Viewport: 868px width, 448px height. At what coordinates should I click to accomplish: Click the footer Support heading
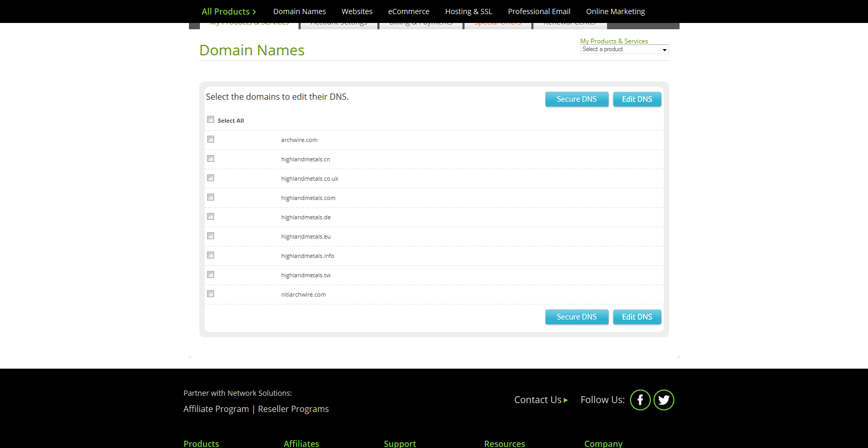[400, 443]
